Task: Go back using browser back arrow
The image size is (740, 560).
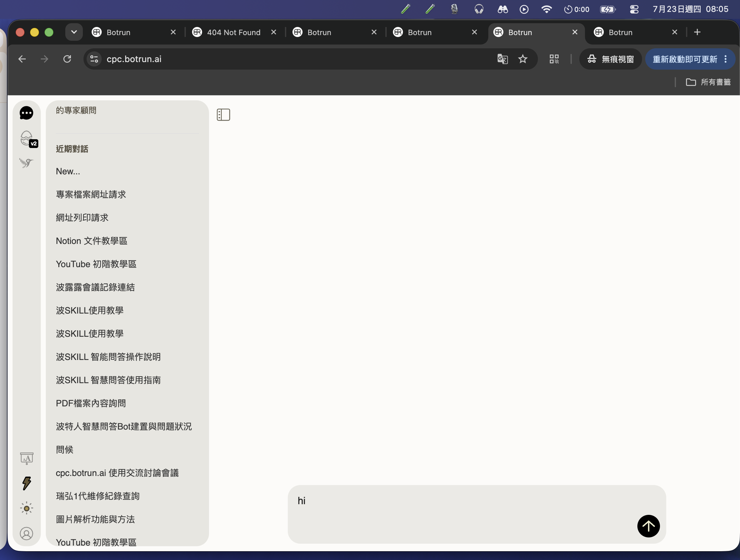Action: coord(22,59)
